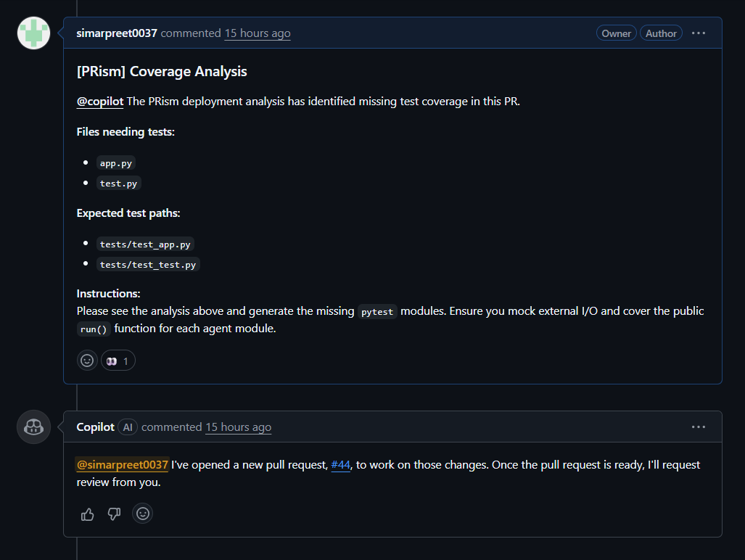Click the Copilot username heading

pyautogui.click(x=95, y=427)
